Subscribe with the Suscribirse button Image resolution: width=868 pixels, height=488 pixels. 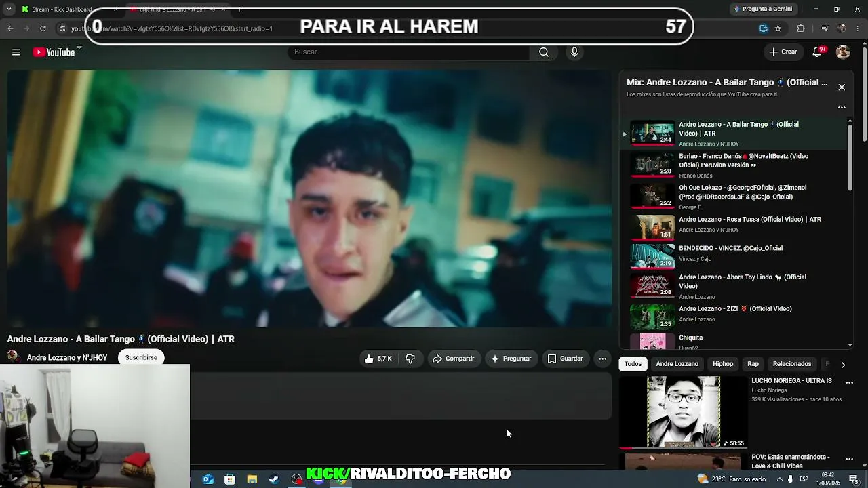click(141, 357)
